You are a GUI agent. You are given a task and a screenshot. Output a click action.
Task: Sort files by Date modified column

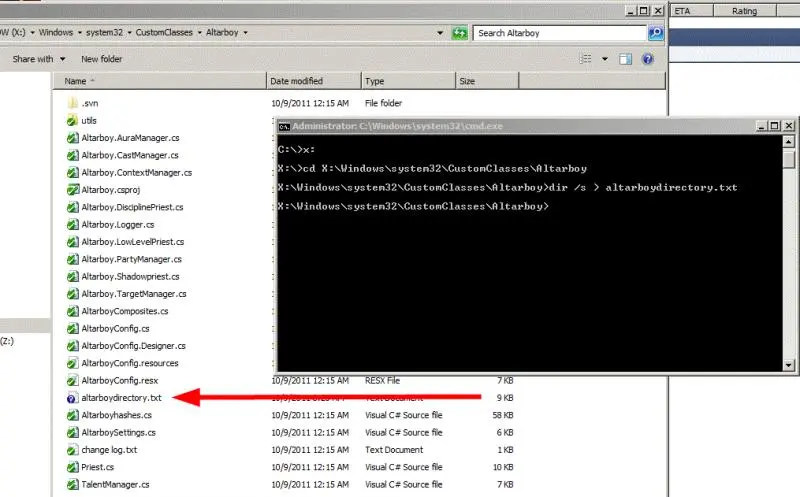pyautogui.click(x=296, y=81)
